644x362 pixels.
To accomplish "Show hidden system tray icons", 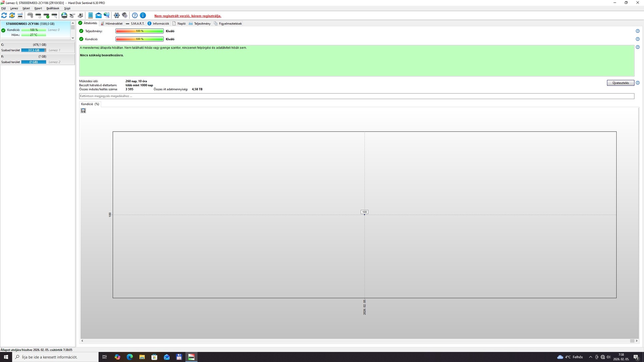I will tap(591, 357).
